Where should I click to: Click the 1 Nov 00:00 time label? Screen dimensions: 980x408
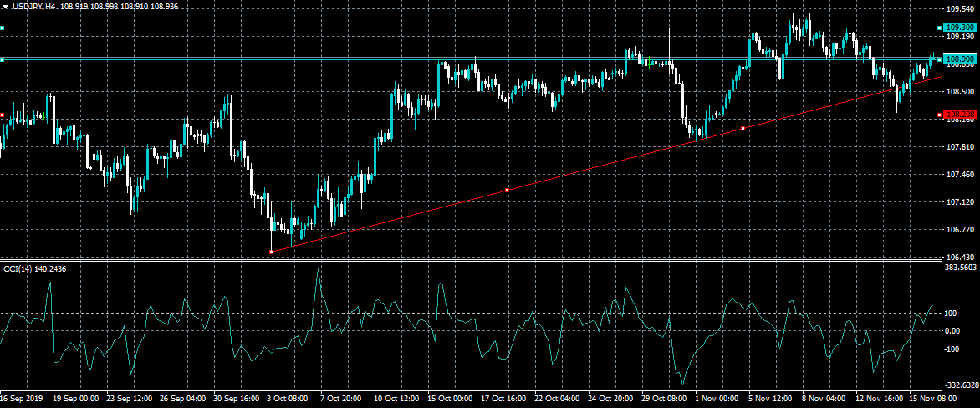[718, 398]
